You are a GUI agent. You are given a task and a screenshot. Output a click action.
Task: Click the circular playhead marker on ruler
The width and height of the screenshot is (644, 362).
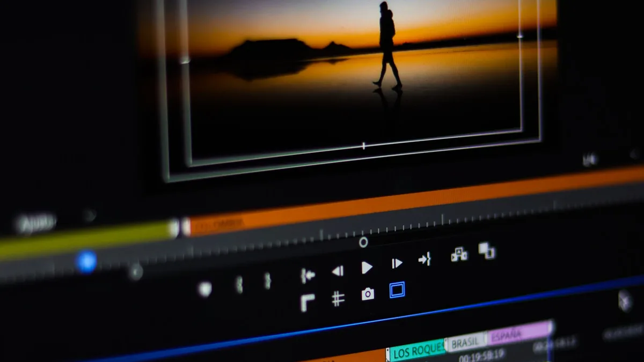point(363,242)
